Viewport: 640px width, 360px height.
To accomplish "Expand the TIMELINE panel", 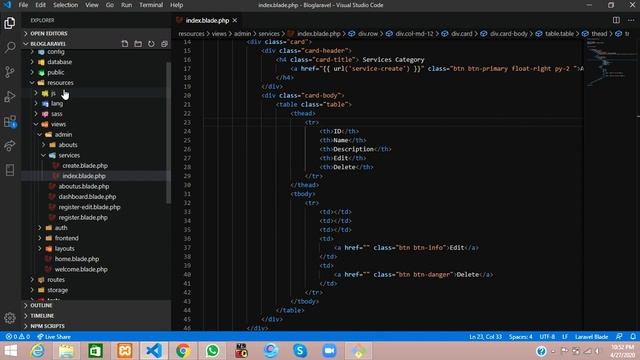I will click(42, 316).
